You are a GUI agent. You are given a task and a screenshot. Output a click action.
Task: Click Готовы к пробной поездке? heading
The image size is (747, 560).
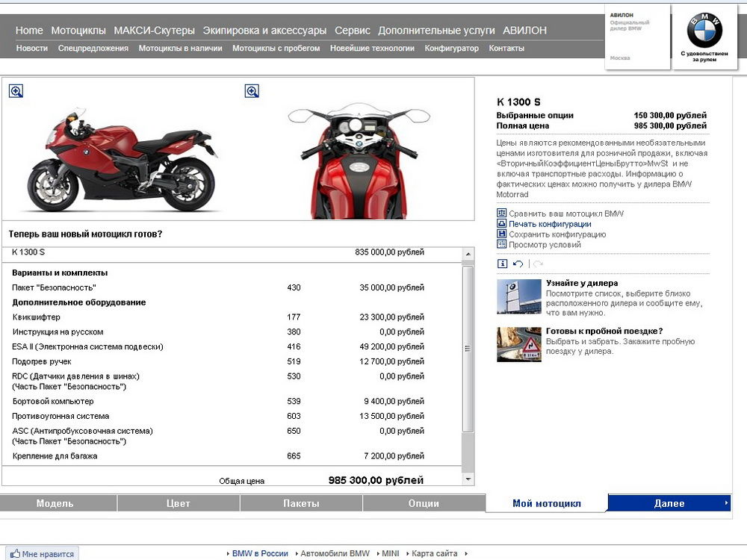tap(604, 331)
